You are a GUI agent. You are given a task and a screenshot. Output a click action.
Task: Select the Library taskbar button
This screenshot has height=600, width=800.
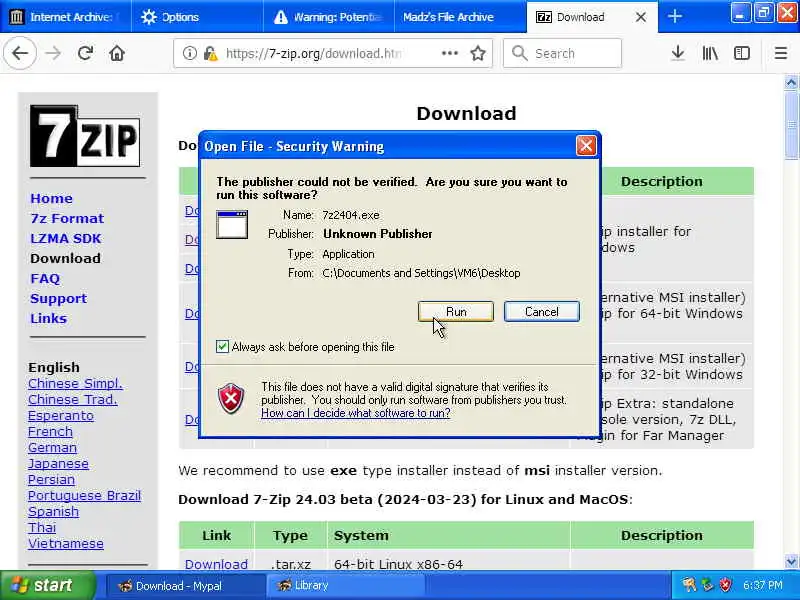[345, 586]
